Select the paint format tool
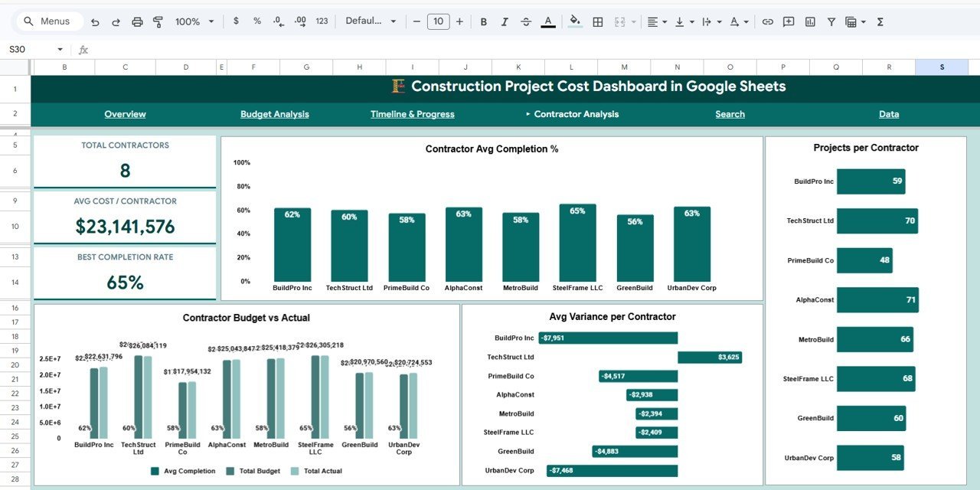The height and width of the screenshot is (490, 980). coord(158,21)
